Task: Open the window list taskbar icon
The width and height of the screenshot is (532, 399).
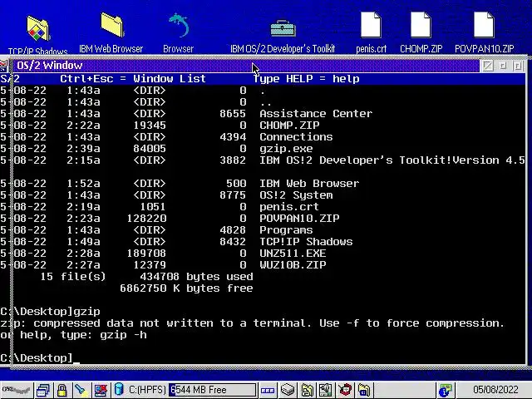Action: pyautogui.click(x=43, y=390)
